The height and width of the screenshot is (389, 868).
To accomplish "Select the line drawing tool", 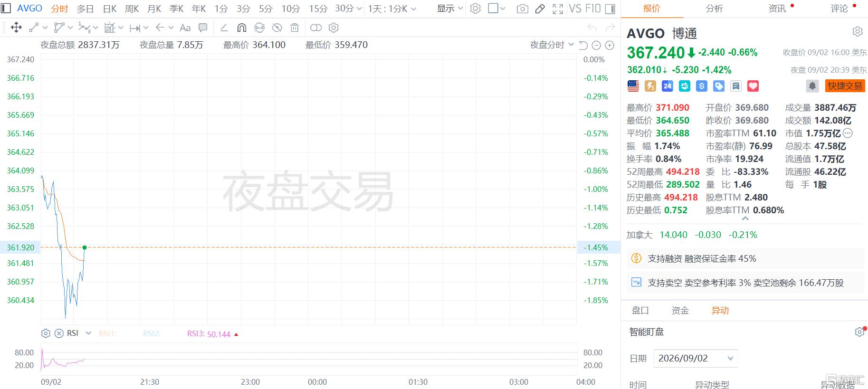I will [34, 28].
